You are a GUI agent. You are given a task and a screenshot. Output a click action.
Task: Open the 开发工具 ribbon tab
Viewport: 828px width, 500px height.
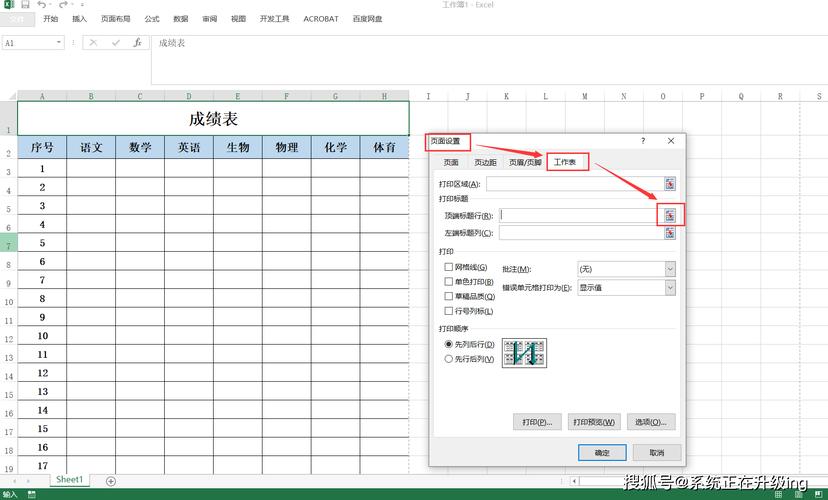point(275,19)
